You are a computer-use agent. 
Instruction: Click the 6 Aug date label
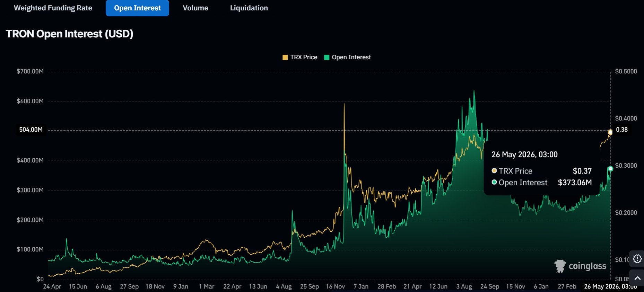tap(104, 286)
